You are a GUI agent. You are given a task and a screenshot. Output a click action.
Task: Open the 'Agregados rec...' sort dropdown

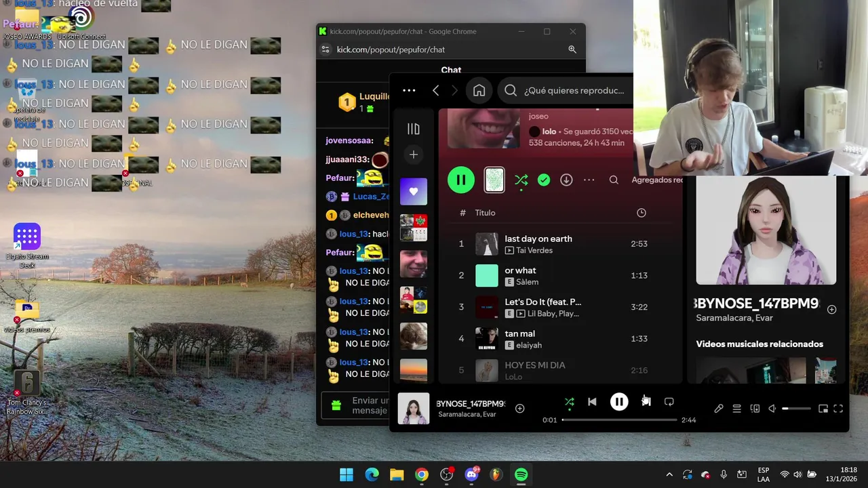click(x=657, y=180)
